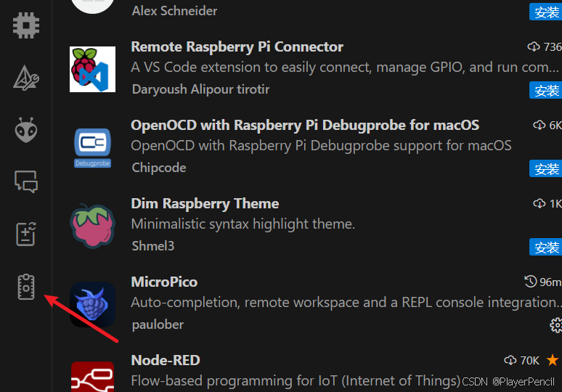Open the chat bubbles sidebar icon
Viewport: 562px width, 392px height.
pos(26,181)
